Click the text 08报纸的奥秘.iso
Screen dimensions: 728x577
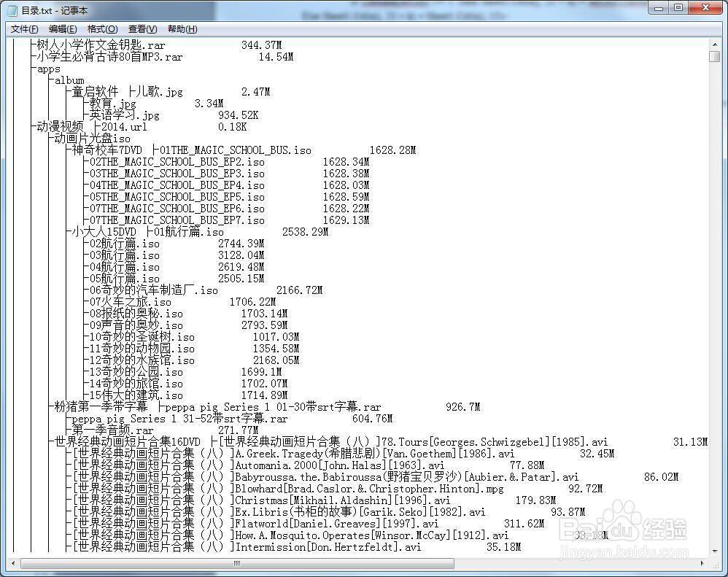point(136,314)
